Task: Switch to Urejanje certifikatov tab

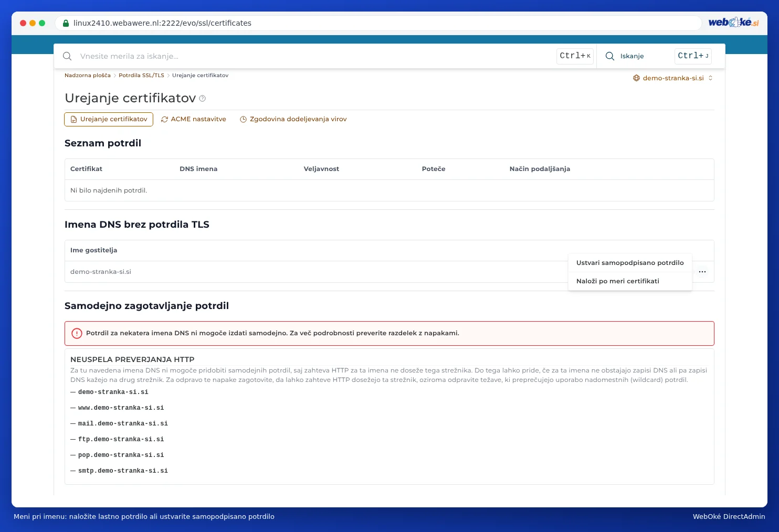Action: point(109,119)
